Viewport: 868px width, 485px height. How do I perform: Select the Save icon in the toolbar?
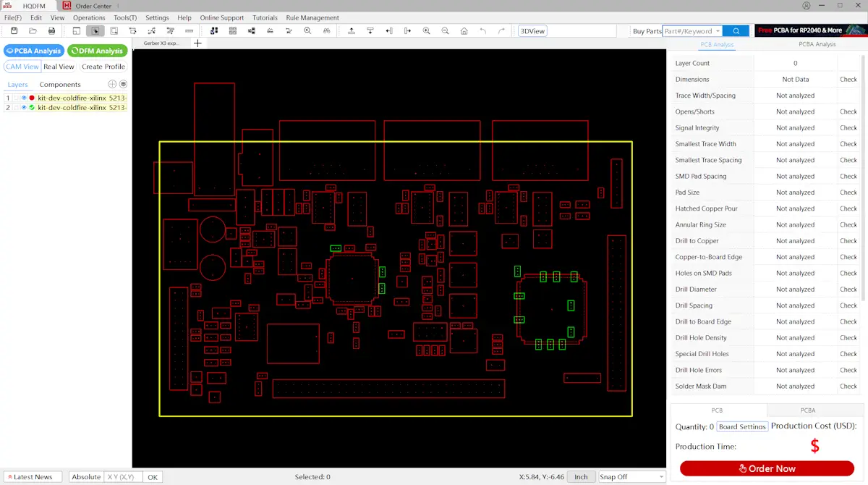click(13, 30)
